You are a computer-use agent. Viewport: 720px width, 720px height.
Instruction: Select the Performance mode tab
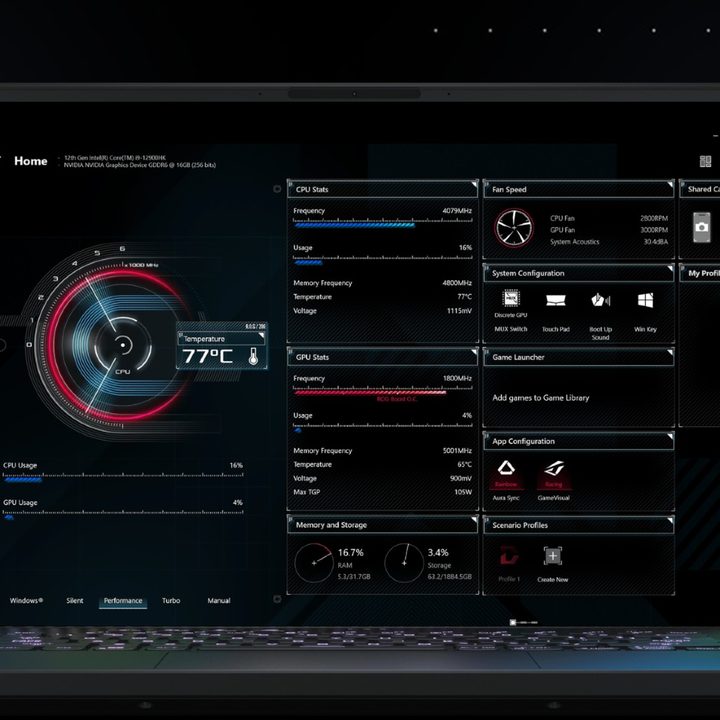click(123, 601)
